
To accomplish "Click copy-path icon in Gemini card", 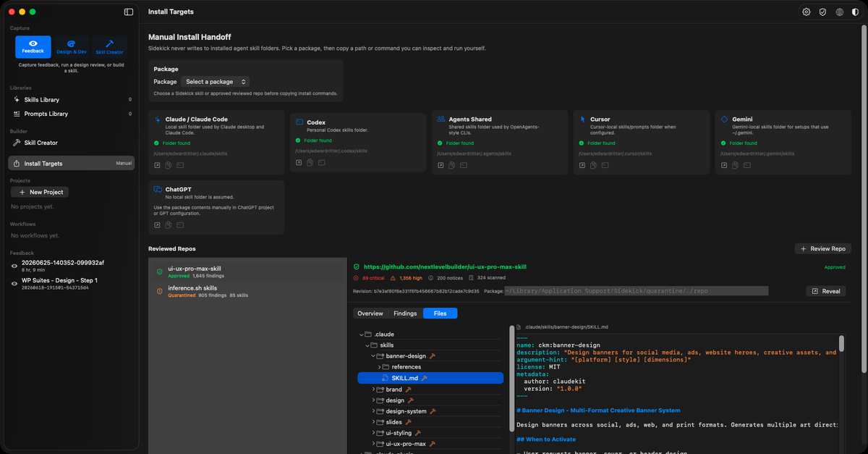I will [x=736, y=165].
